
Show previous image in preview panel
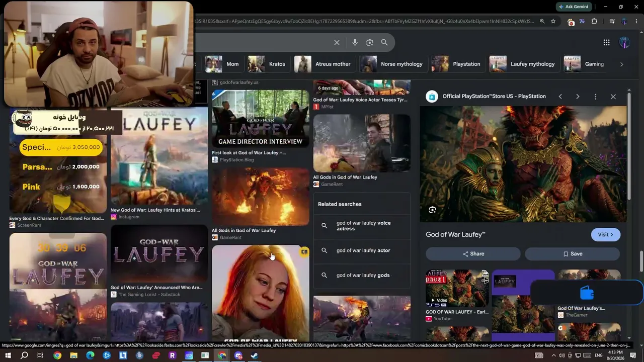point(560,97)
